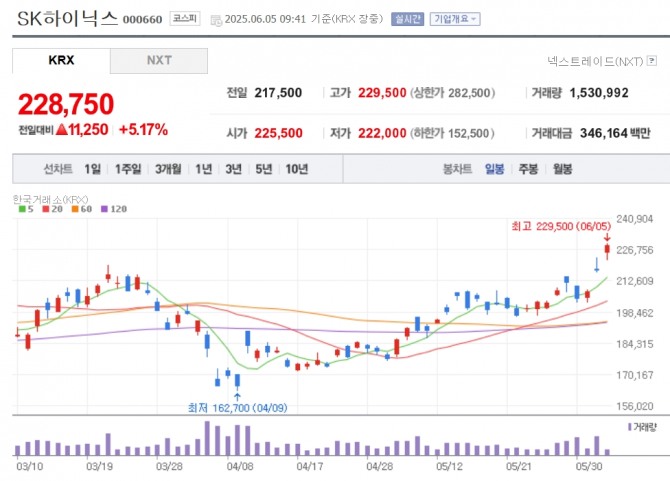The width and height of the screenshot is (670, 481).
Task: Switch candlestick chart to 월봉 monthly
Action: (x=561, y=169)
